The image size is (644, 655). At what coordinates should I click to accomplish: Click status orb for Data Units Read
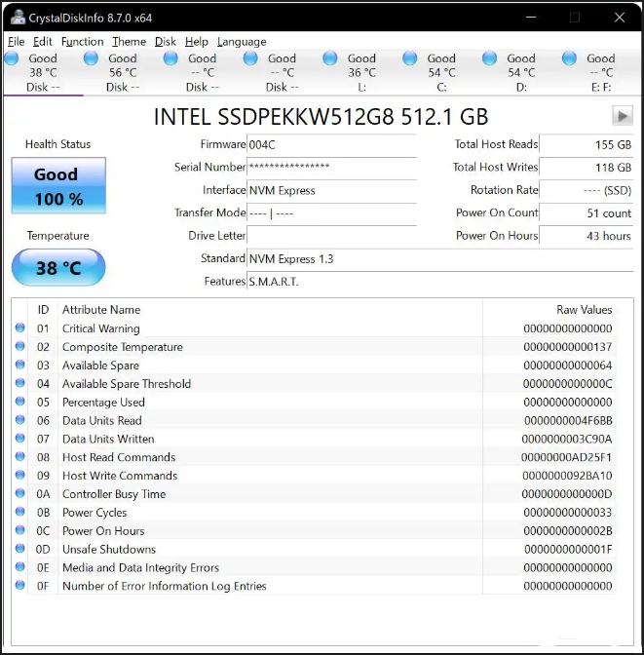20,419
